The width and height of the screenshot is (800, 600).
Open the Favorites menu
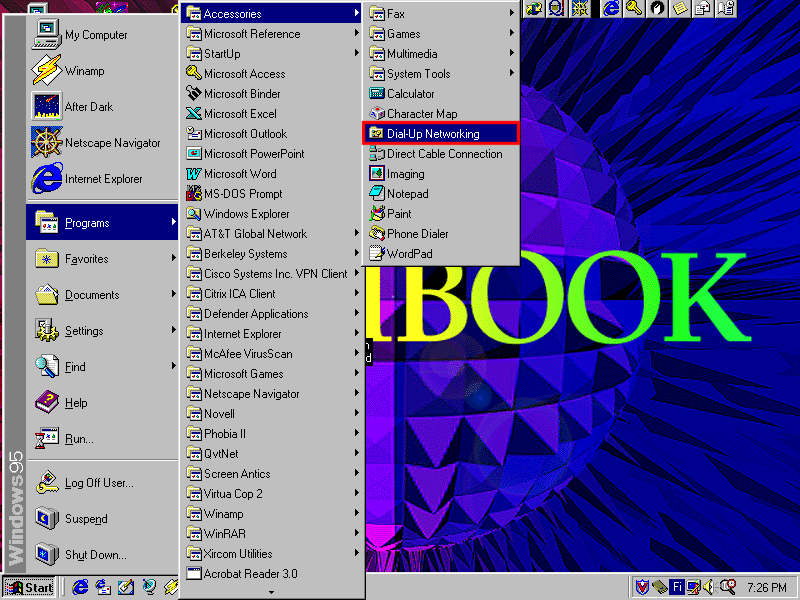[x=102, y=259]
